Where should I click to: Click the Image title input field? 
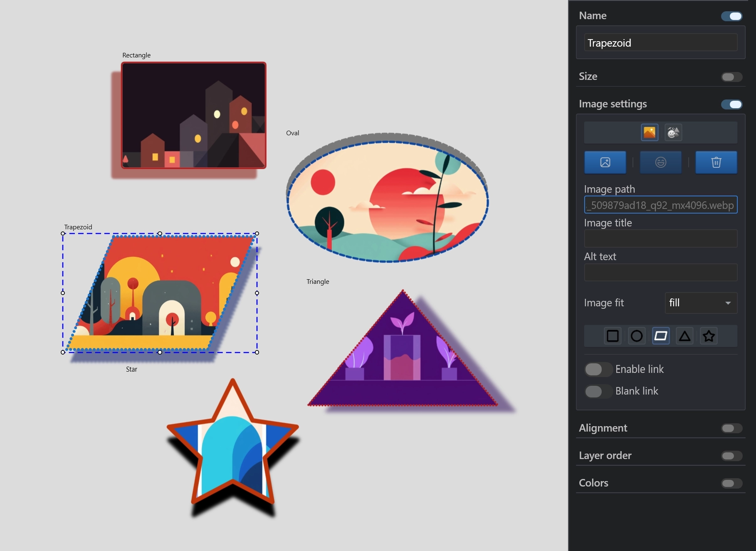pyautogui.click(x=660, y=238)
